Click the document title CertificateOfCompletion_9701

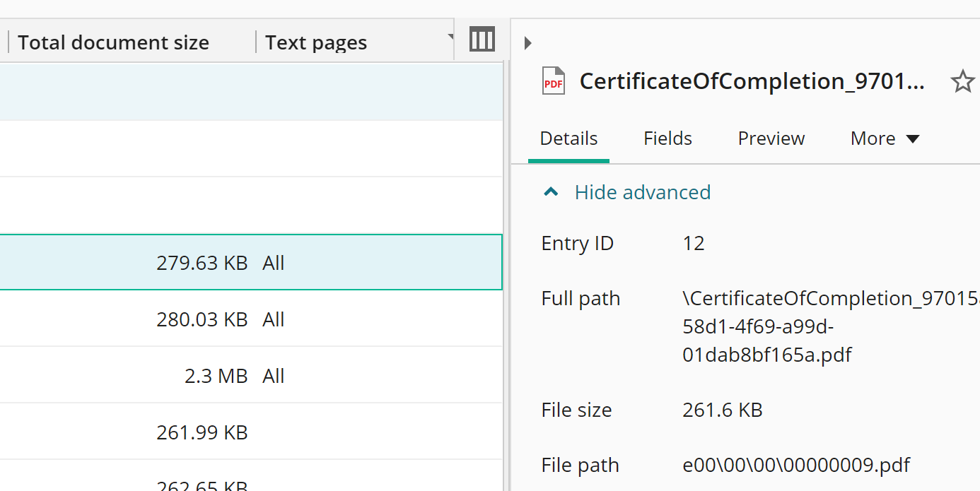pyautogui.click(x=752, y=82)
